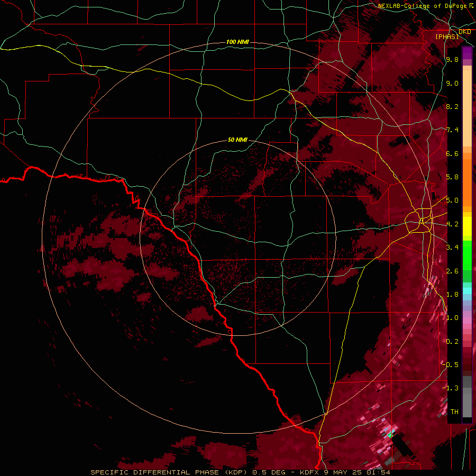Pick the purple top segment of color bar
The width and height of the screenshot is (476, 476).
tap(467, 53)
